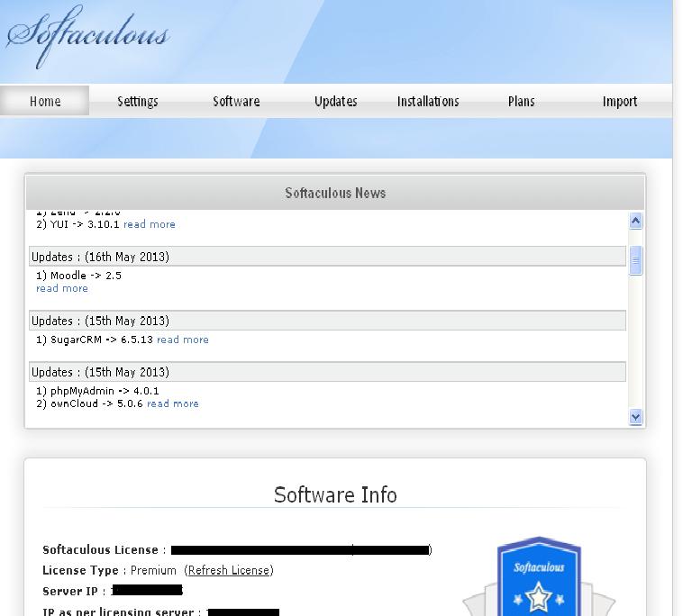The width and height of the screenshot is (692, 616).
Task: Select the phpMyAdmin -> 4.0.1 entry
Action: pyautogui.click(x=97, y=391)
